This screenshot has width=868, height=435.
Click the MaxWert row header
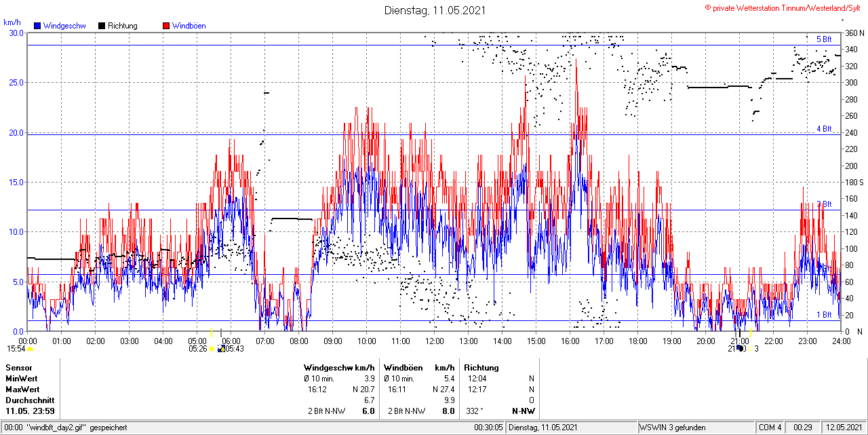23,390
